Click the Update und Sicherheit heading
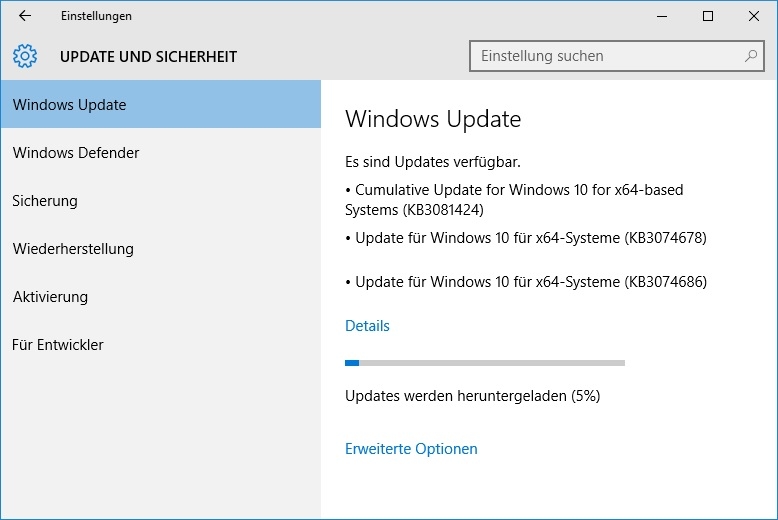The image size is (778, 520). pyautogui.click(x=148, y=57)
